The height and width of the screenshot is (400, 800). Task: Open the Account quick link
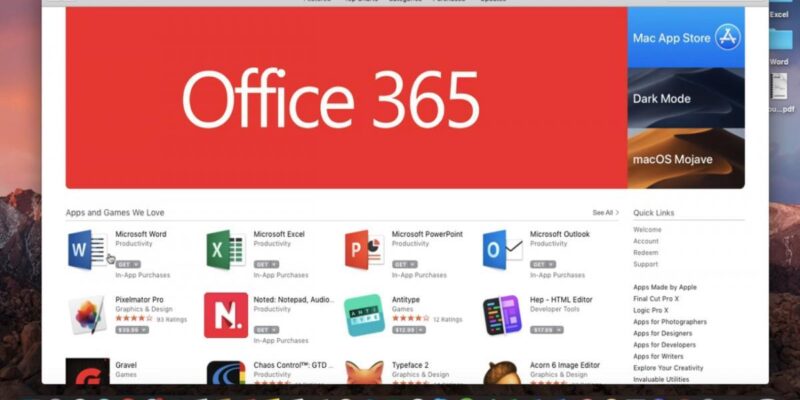[646, 241]
